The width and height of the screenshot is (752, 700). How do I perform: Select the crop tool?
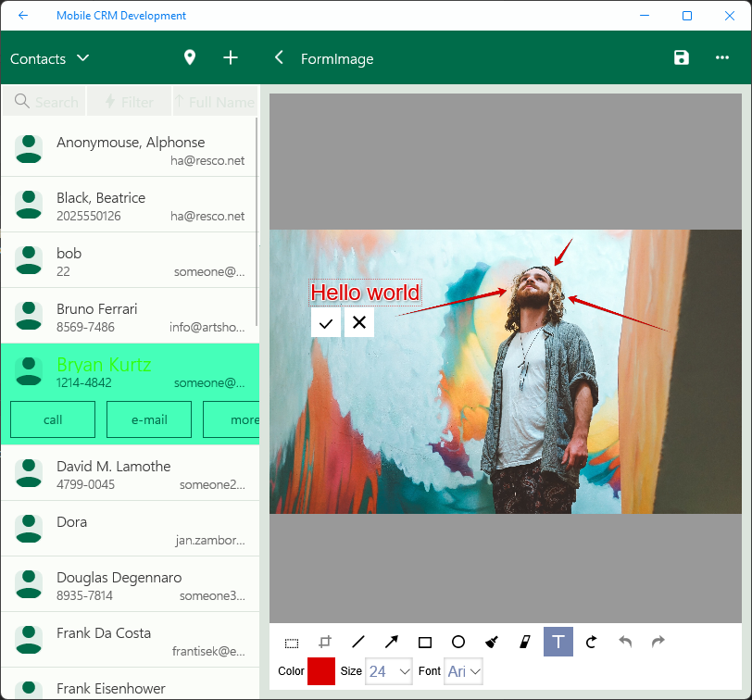[x=325, y=642]
